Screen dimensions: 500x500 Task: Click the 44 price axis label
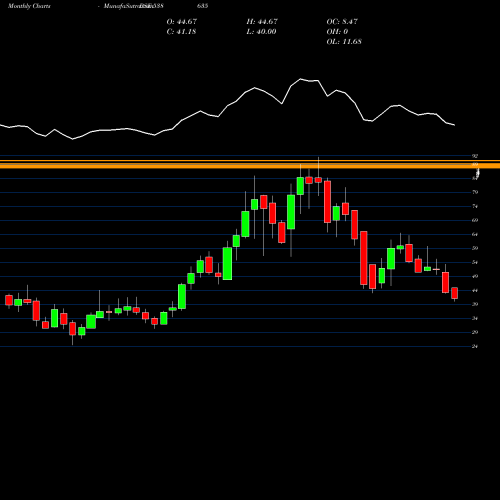pyautogui.click(x=475, y=290)
